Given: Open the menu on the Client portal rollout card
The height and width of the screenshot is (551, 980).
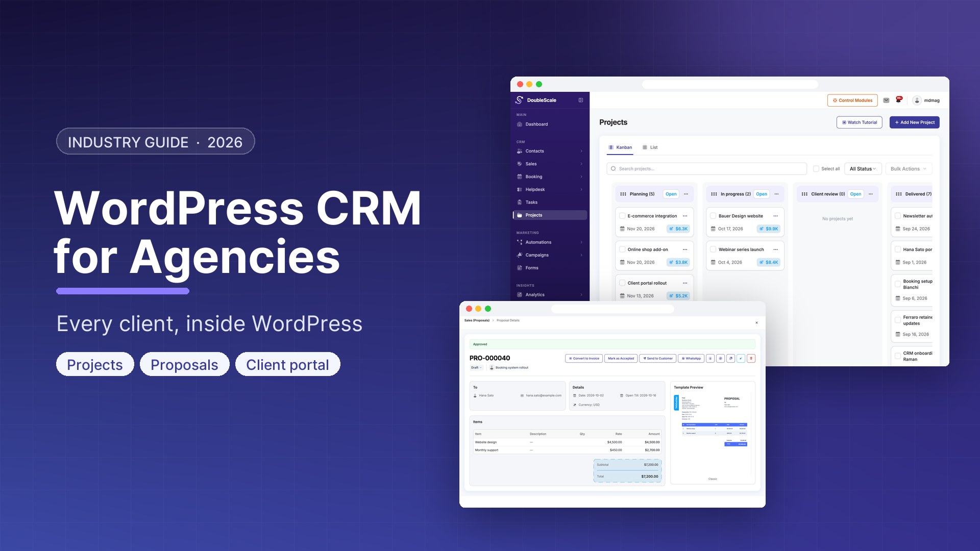Looking at the screenshot, I should (x=685, y=283).
